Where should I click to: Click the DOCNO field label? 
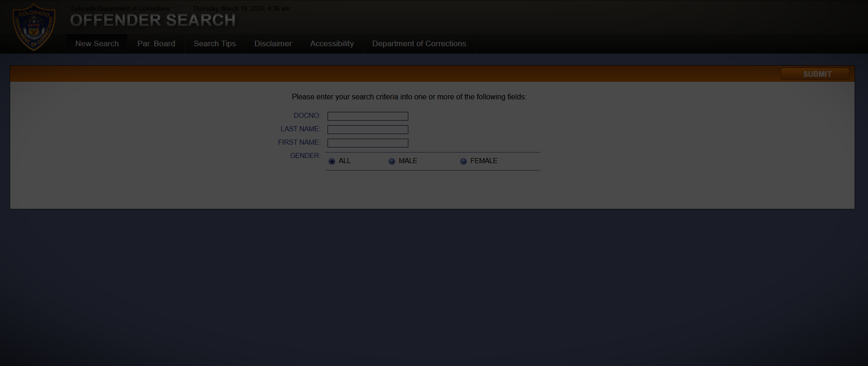307,116
